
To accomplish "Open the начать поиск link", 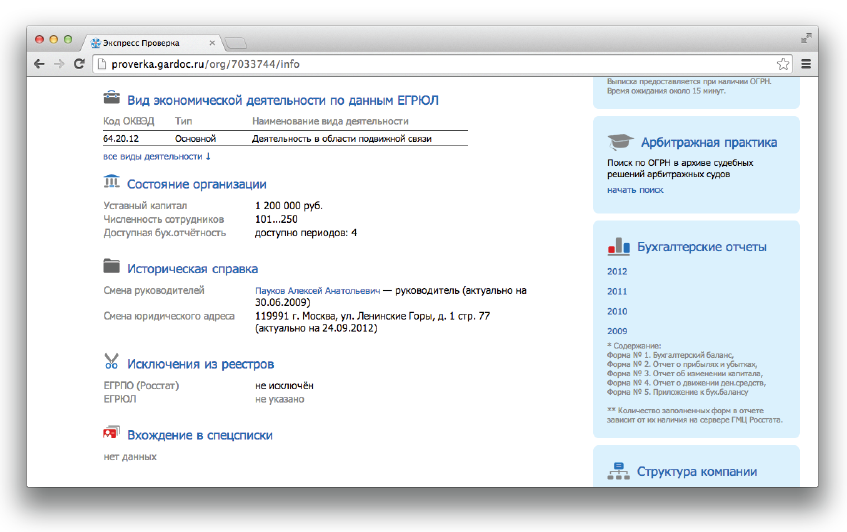I will coord(635,190).
